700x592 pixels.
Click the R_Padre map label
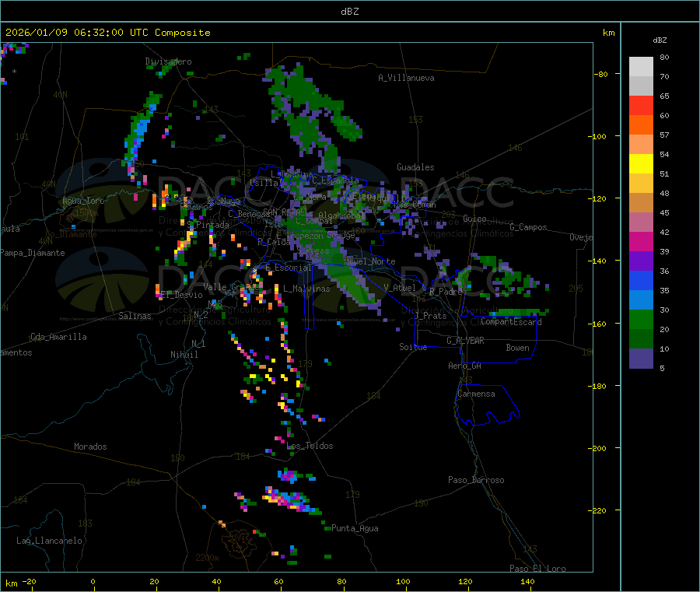pos(446,292)
